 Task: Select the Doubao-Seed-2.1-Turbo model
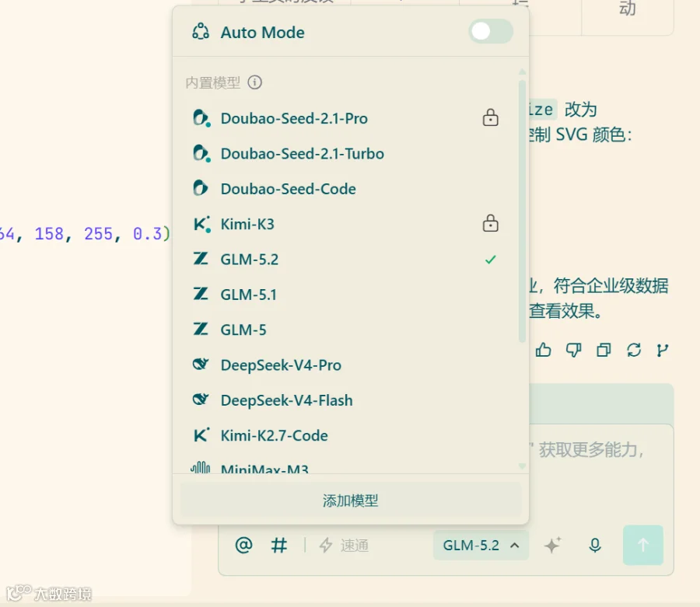tap(346, 154)
